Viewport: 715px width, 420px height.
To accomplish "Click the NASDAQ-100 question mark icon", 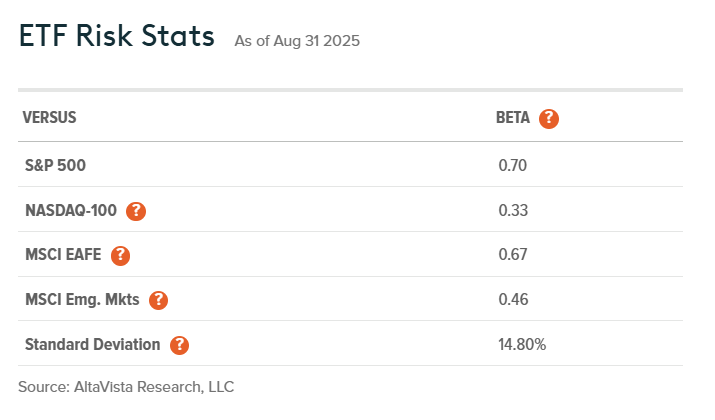I will coord(136,211).
